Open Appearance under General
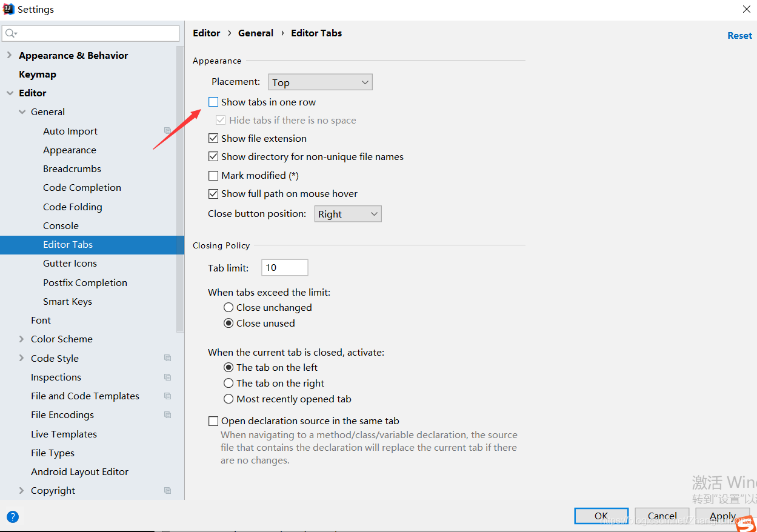Viewport: 757px width, 532px height. pos(70,150)
